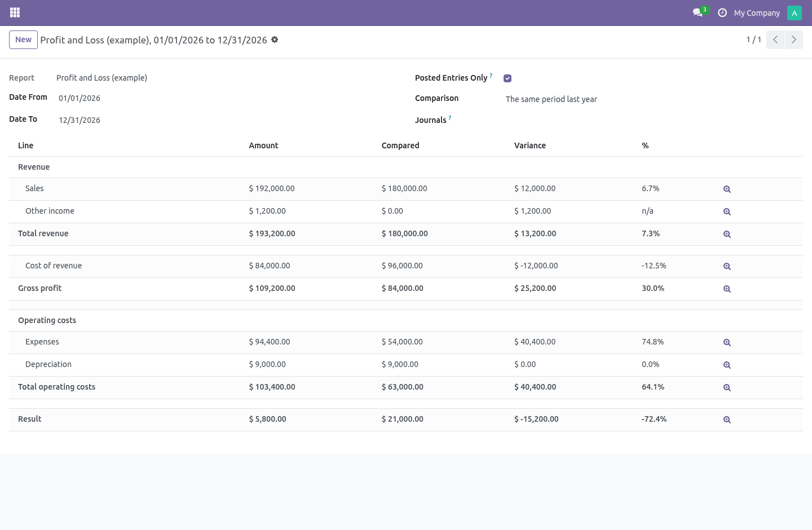Go to the next record arrow

pyautogui.click(x=794, y=39)
